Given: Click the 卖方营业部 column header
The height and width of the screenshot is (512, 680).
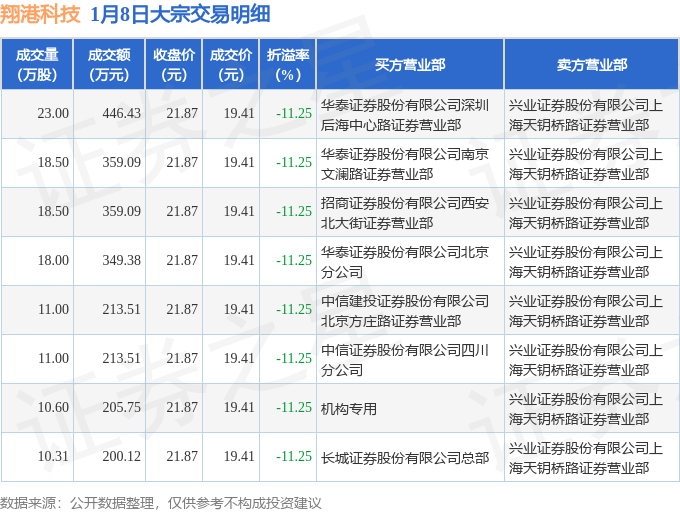Looking at the screenshot, I should coord(592,65).
